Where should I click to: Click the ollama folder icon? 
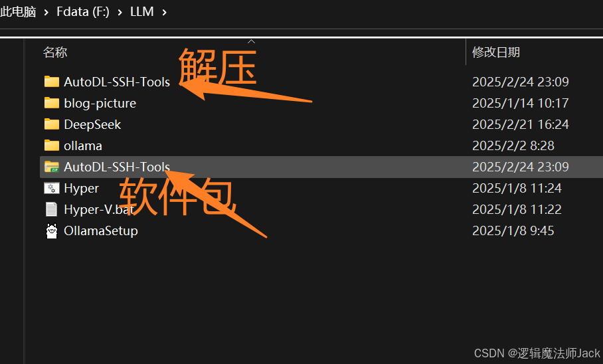pyautogui.click(x=51, y=145)
